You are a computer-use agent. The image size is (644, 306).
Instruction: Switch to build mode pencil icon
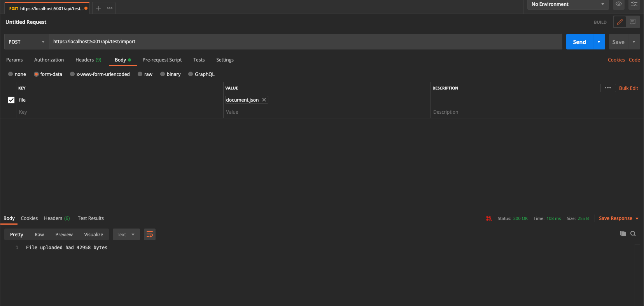pyautogui.click(x=620, y=22)
